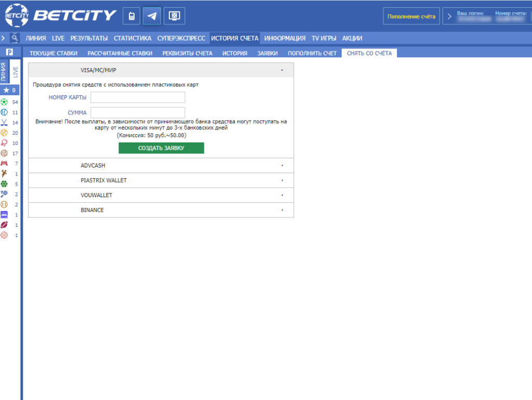Expand the VOUWALLET section

coord(161,195)
